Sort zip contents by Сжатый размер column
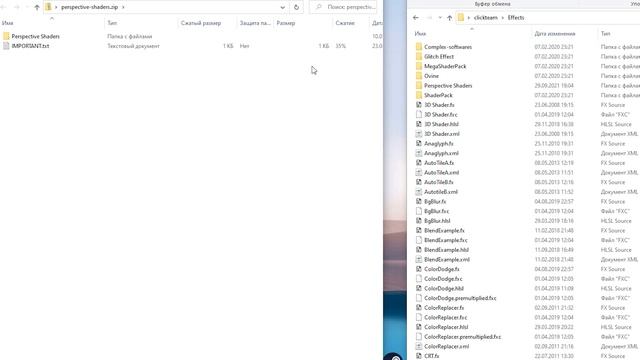640x360 pixels. (201, 23)
